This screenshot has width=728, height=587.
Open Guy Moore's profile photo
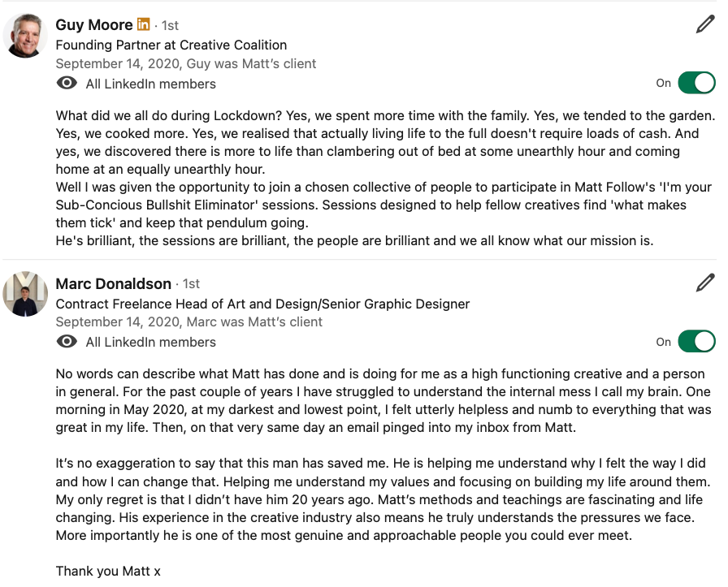25,36
